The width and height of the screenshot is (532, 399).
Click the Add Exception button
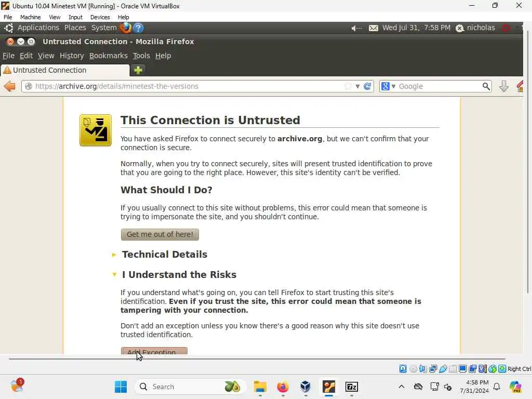pyautogui.click(x=154, y=351)
